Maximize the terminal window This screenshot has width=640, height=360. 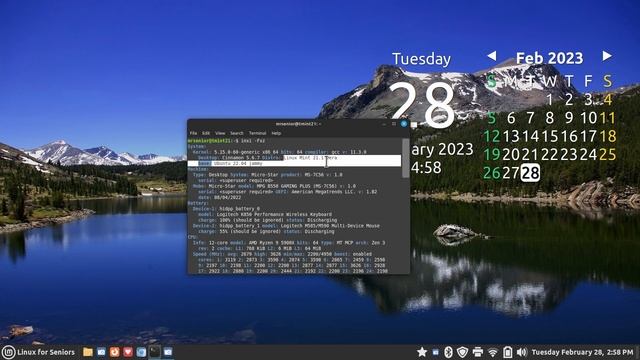tap(394, 124)
